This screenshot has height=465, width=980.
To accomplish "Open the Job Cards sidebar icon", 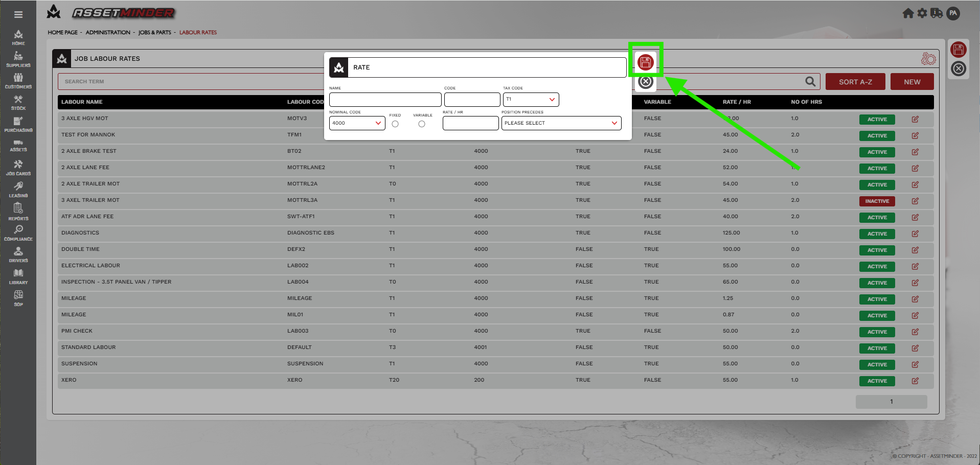I will click(x=18, y=168).
